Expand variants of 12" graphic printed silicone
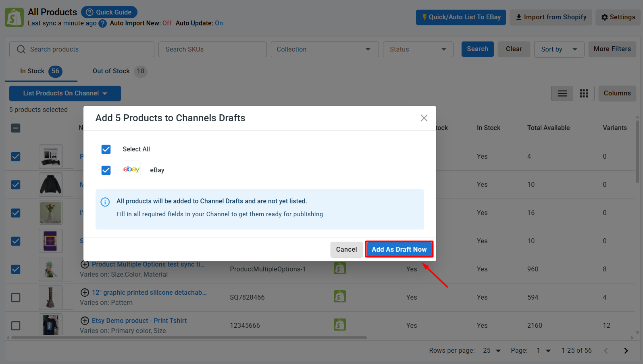 (x=85, y=293)
